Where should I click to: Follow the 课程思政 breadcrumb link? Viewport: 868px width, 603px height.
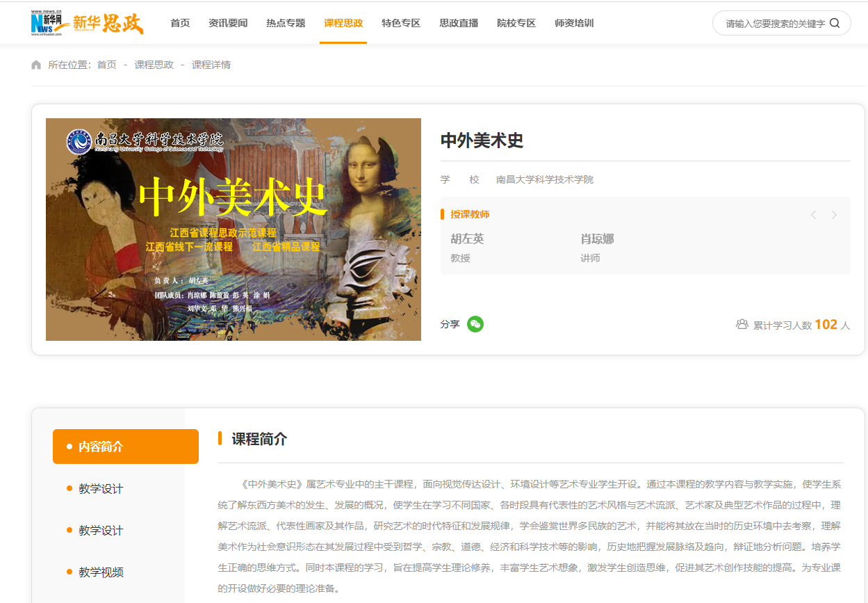(x=154, y=65)
